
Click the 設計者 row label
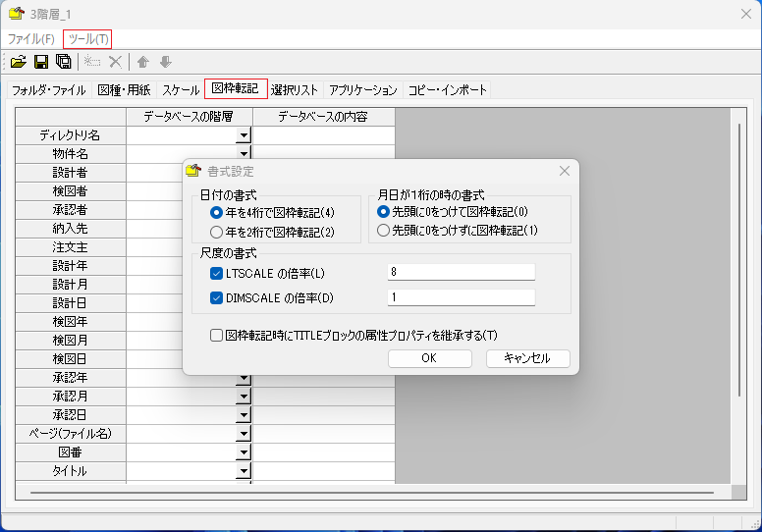point(71,173)
